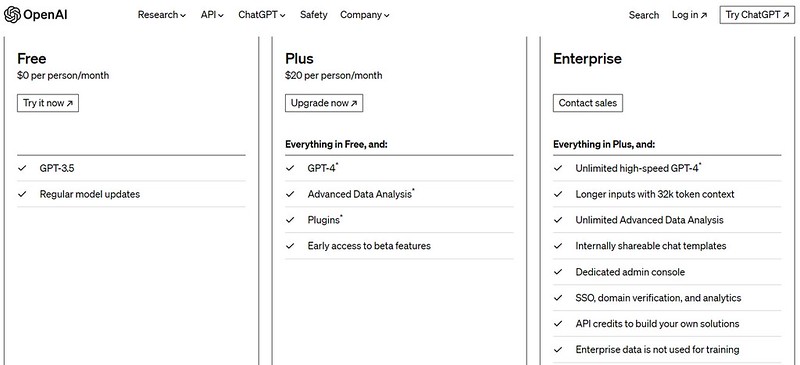Click checkmark beside Unlimited high-speed GPT-4
The image size is (800, 365).
[x=558, y=168]
